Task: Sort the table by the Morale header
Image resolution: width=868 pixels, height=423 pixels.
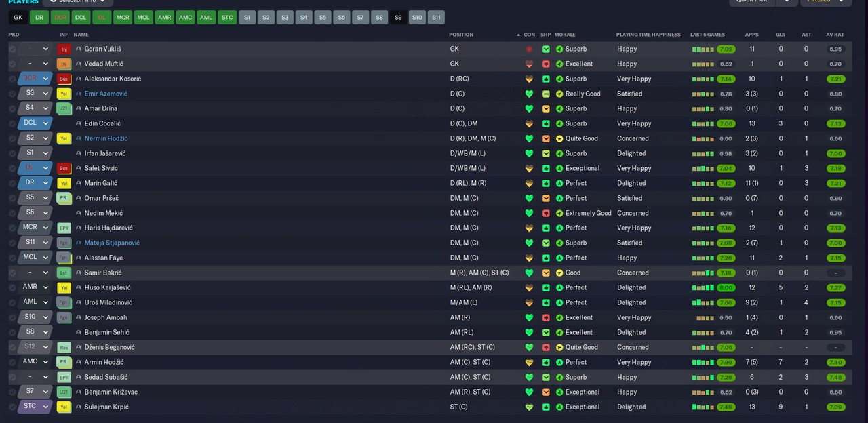Action: coord(565,35)
